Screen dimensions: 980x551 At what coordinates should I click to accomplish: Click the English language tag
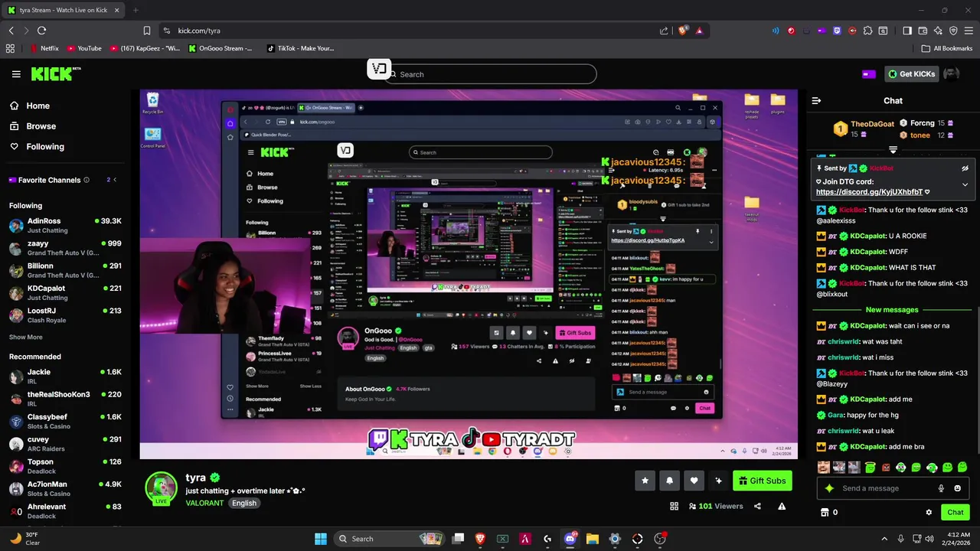(244, 503)
